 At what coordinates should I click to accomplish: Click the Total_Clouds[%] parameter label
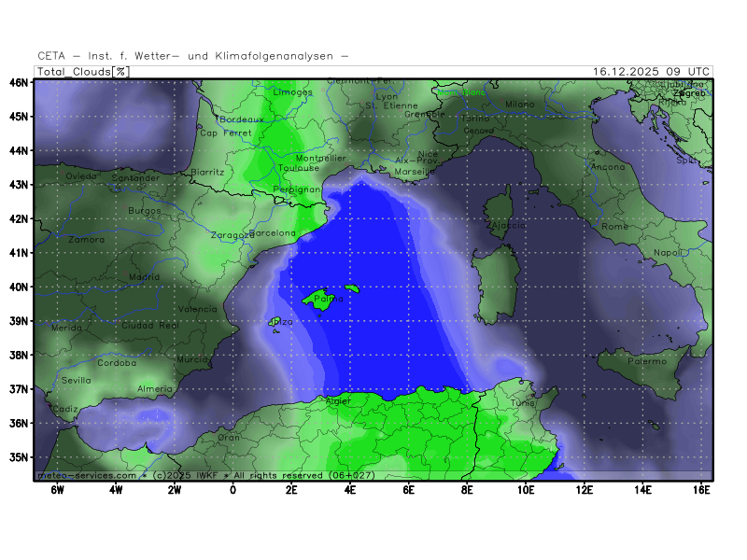(83, 71)
